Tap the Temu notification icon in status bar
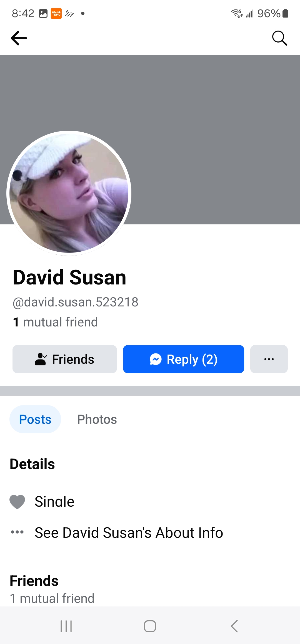Viewport: 300px width, 644px height. pos(56,13)
